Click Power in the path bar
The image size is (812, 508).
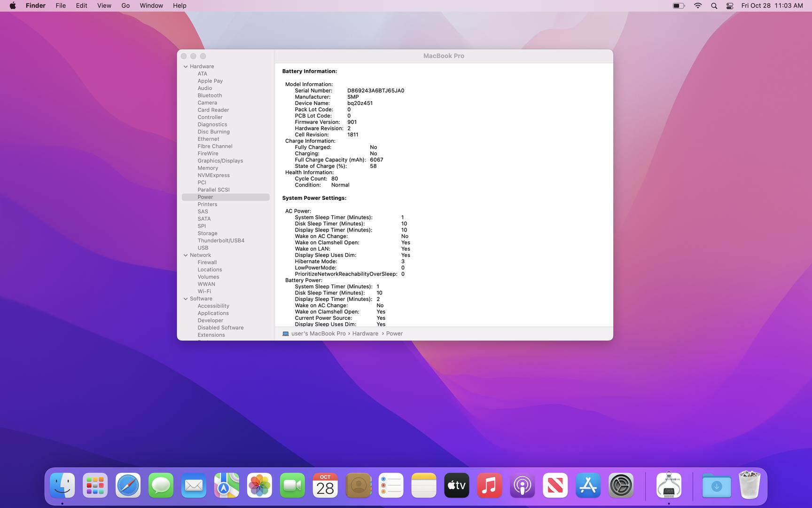pyautogui.click(x=394, y=333)
